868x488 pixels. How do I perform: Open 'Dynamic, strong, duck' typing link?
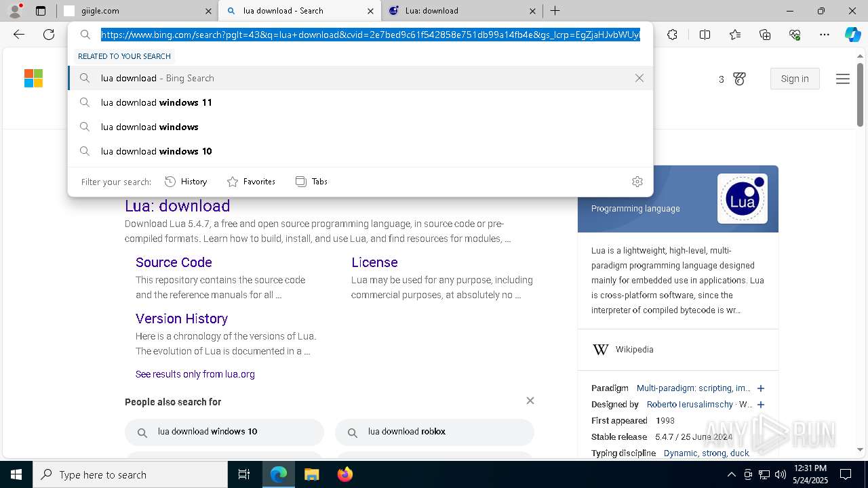(x=706, y=453)
